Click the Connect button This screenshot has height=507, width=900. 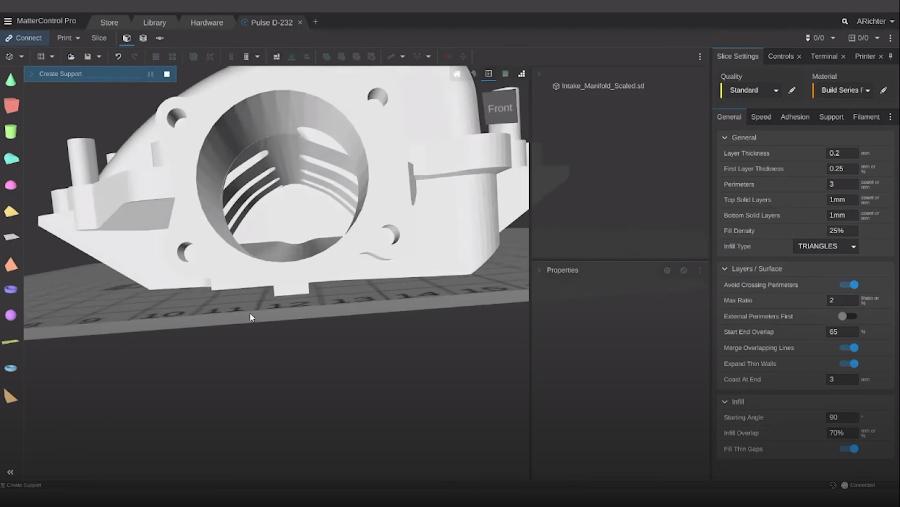(x=23, y=38)
